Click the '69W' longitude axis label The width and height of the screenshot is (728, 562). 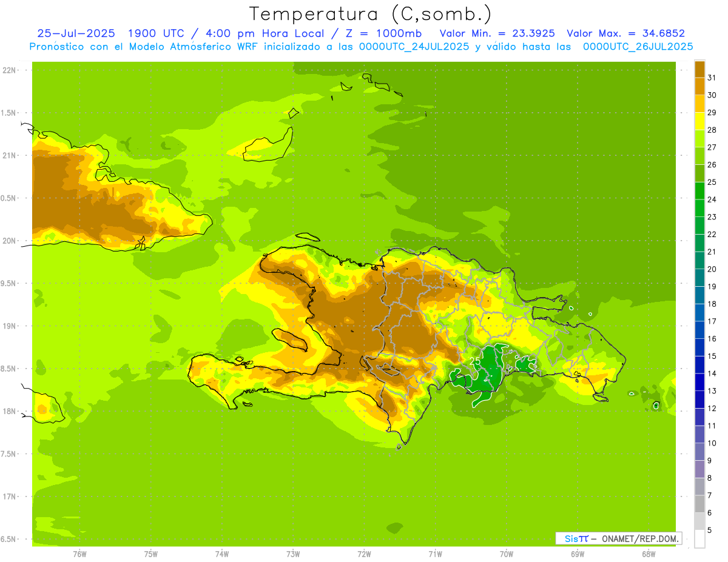(578, 554)
